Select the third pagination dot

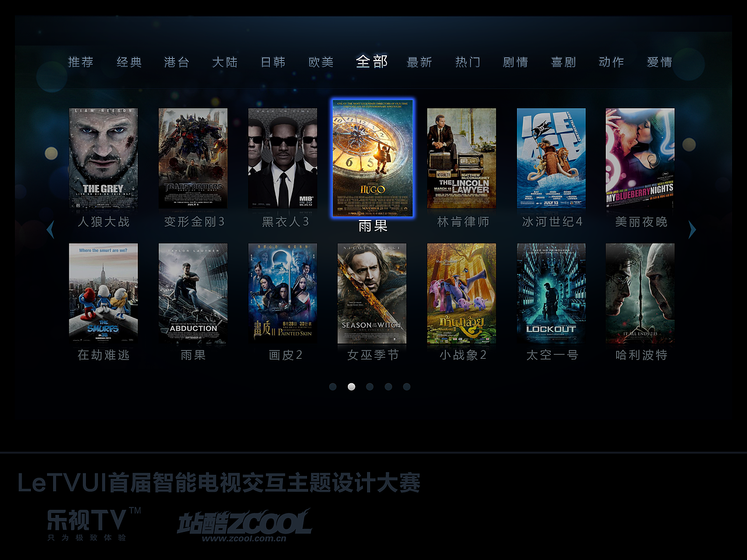pos(369,387)
